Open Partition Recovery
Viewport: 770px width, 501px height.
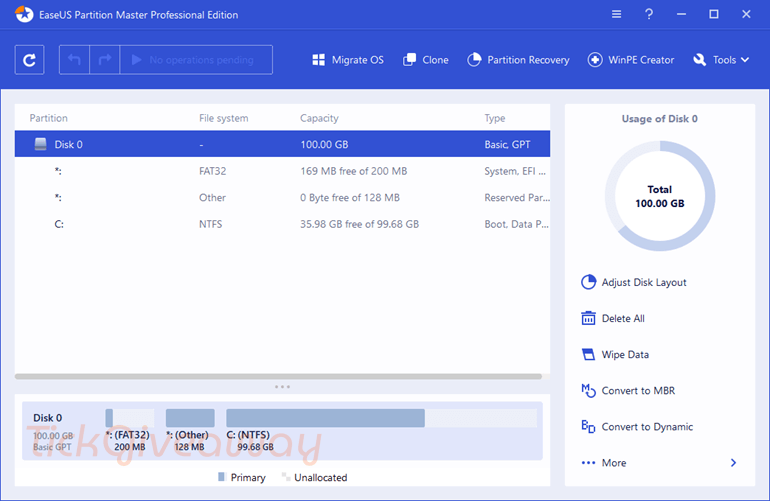(x=518, y=60)
